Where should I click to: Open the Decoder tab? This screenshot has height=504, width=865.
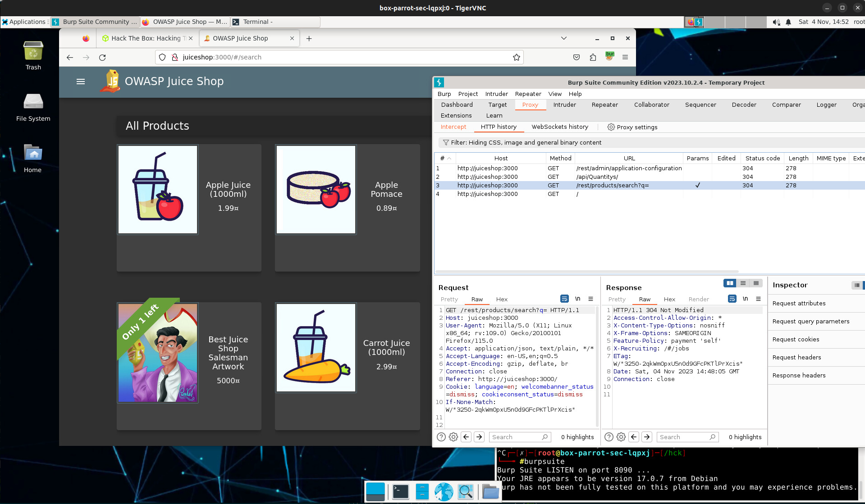[744, 105]
